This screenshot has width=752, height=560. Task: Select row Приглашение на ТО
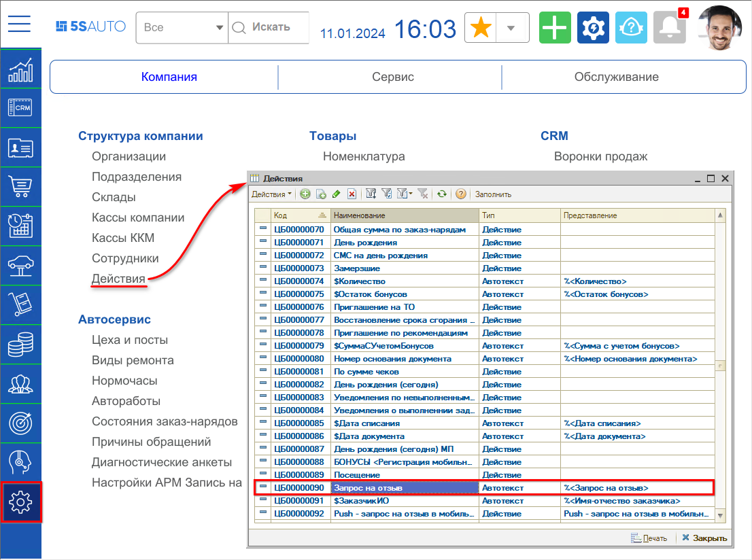pos(484,307)
